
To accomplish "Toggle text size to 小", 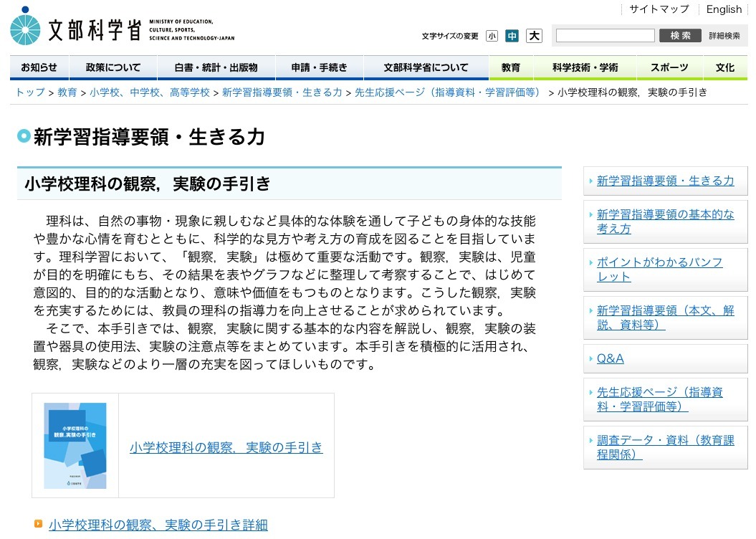I will [x=492, y=34].
